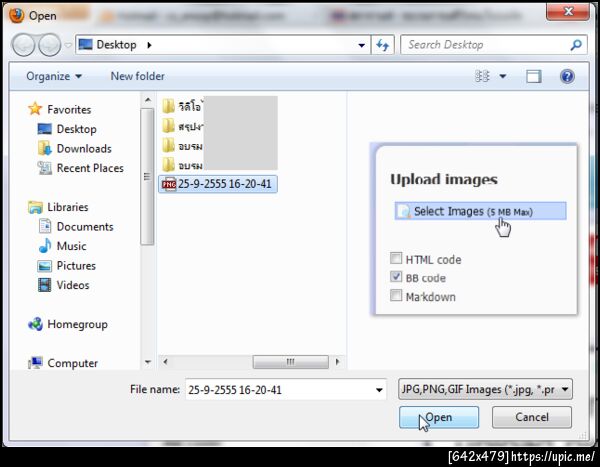Close the Open dialog window
The width and height of the screenshot is (600, 467).
[567, 11]
